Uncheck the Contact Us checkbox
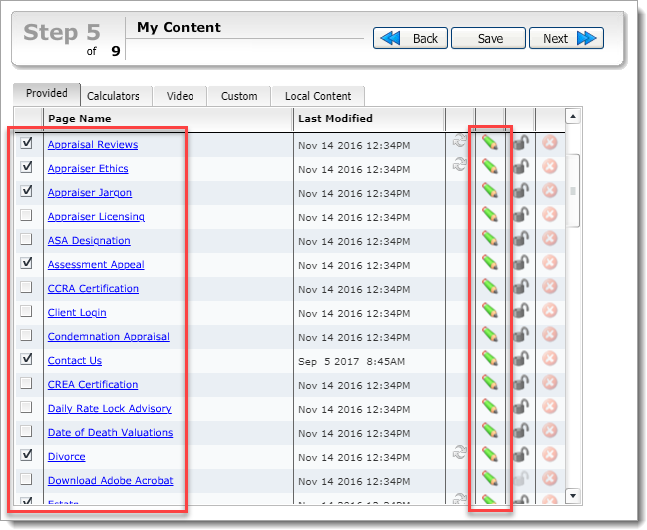The width and height of the screenshot is (647, 530). point(26,359)
